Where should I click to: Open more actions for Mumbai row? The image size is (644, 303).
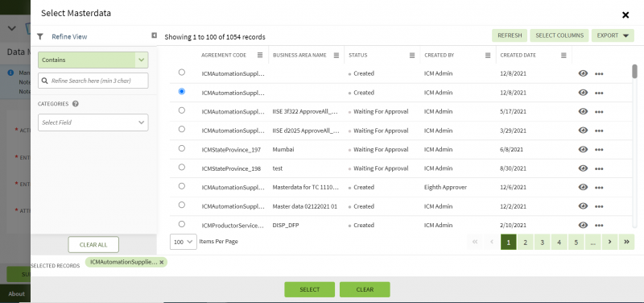tap(599, 150)
